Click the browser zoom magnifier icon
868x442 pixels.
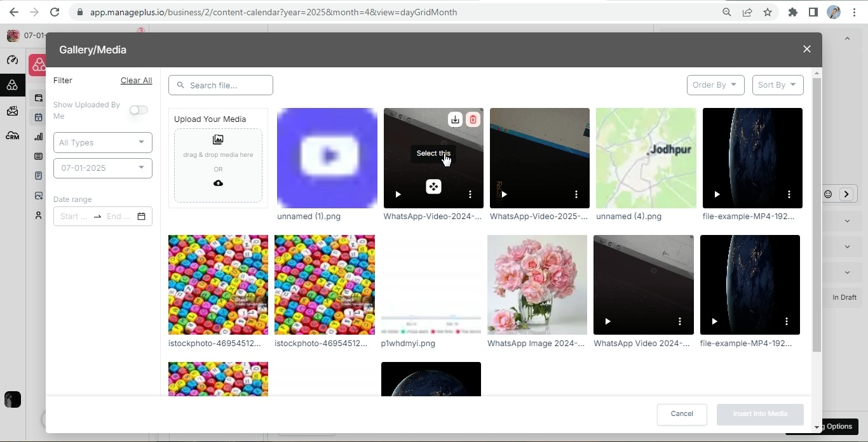727,12
